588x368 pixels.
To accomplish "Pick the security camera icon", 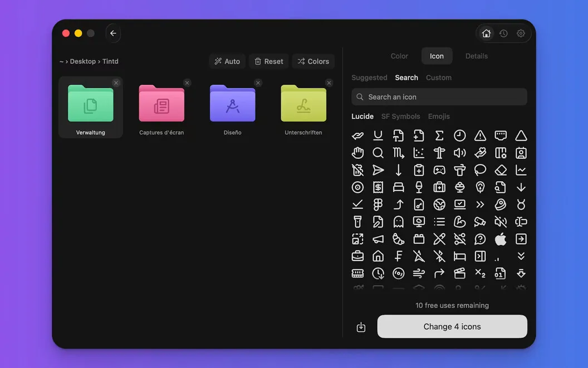I will [x=480, y=221].
